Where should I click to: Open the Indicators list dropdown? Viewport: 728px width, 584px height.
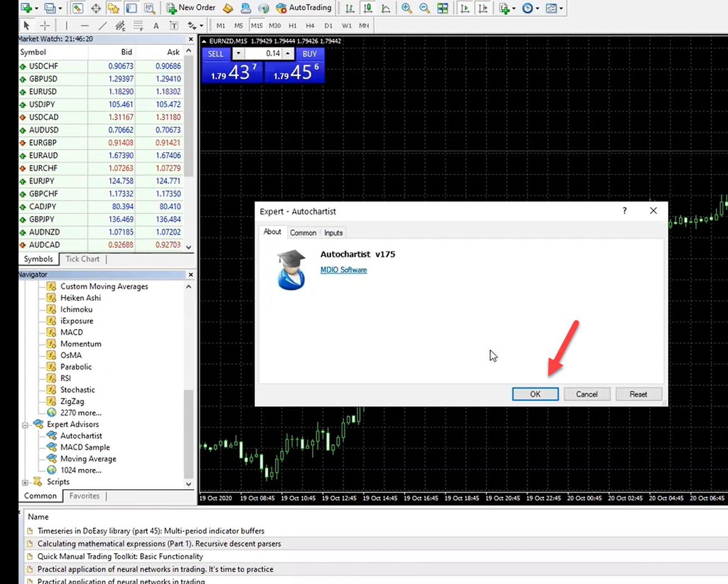pyautogui.click(x=507, y=8)
